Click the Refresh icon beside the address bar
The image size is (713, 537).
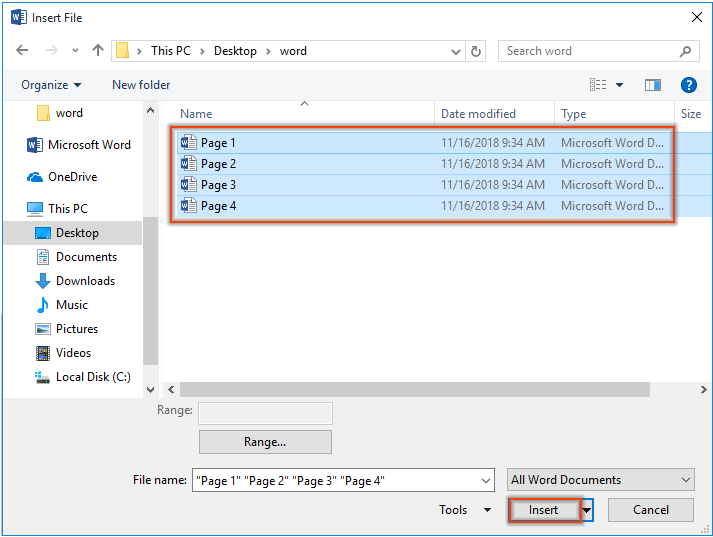[x=476, y=51]
